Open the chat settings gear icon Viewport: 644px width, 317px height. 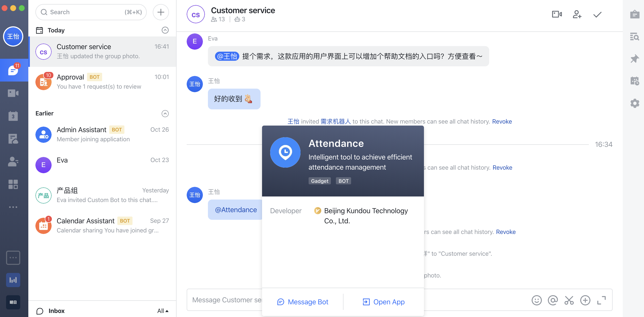635,103
